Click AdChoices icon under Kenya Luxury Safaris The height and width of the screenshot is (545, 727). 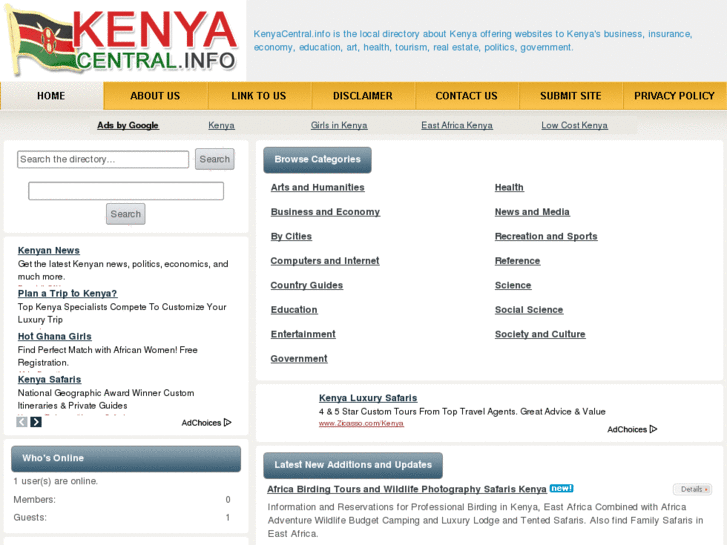(653, 429)
